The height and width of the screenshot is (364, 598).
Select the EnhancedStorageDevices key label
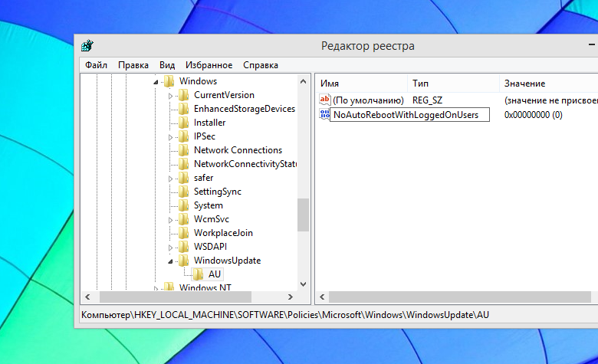[244, 109]
